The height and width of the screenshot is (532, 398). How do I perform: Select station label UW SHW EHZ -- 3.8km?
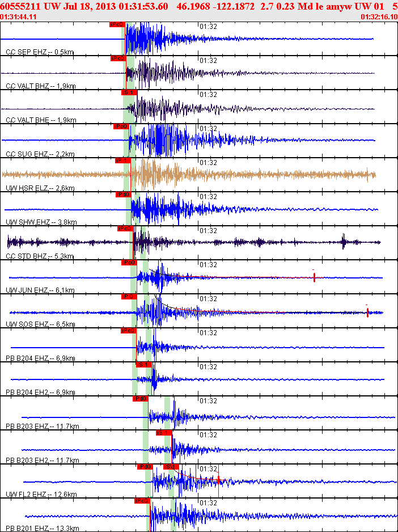[x=41, y=222]
